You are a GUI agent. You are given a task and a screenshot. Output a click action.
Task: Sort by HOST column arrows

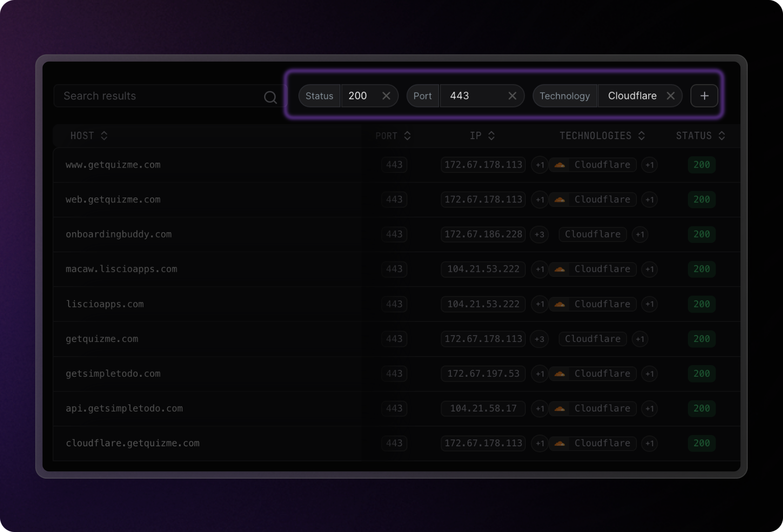click(x=104, y=136)
